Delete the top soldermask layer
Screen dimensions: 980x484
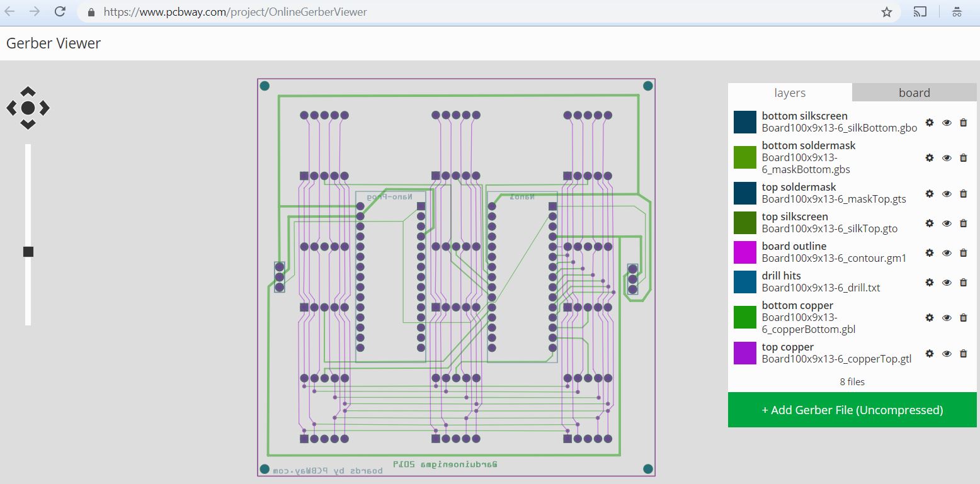tap(964, 193)
